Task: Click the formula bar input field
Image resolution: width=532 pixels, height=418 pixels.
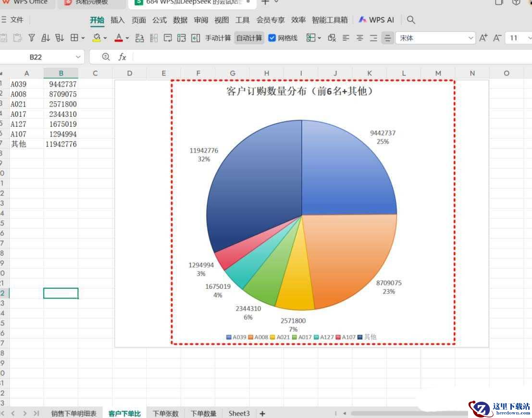Action: (x=333, y=57)
